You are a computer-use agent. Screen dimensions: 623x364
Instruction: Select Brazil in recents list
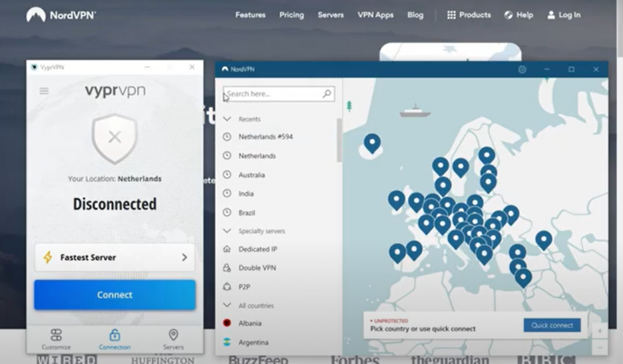coord(247,212)
